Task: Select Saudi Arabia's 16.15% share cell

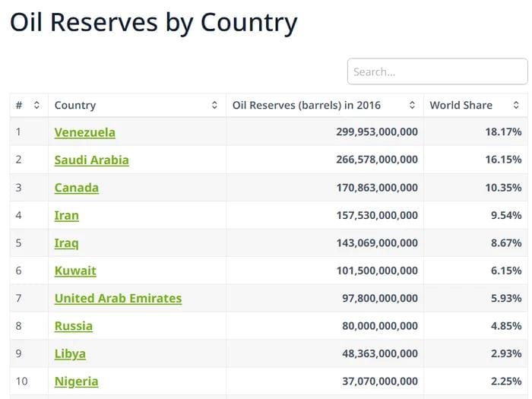Action: (x=503, y=160)
